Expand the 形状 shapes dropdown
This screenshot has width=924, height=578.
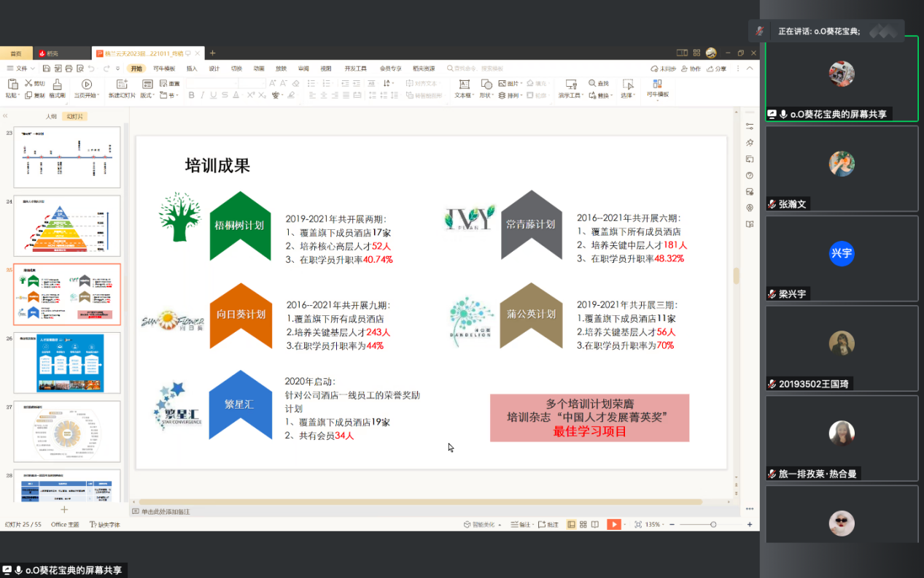pyautogui.click(x=486, y=95)
